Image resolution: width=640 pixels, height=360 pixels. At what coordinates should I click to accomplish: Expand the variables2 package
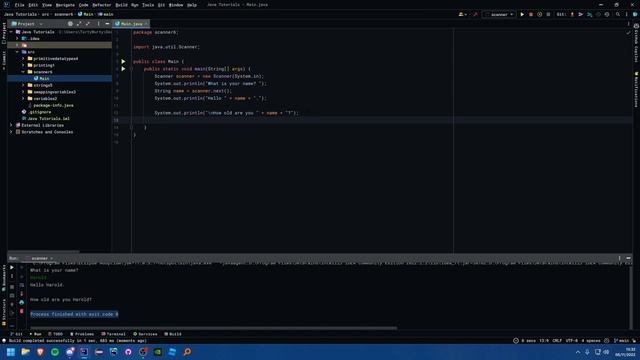(23, 98)
